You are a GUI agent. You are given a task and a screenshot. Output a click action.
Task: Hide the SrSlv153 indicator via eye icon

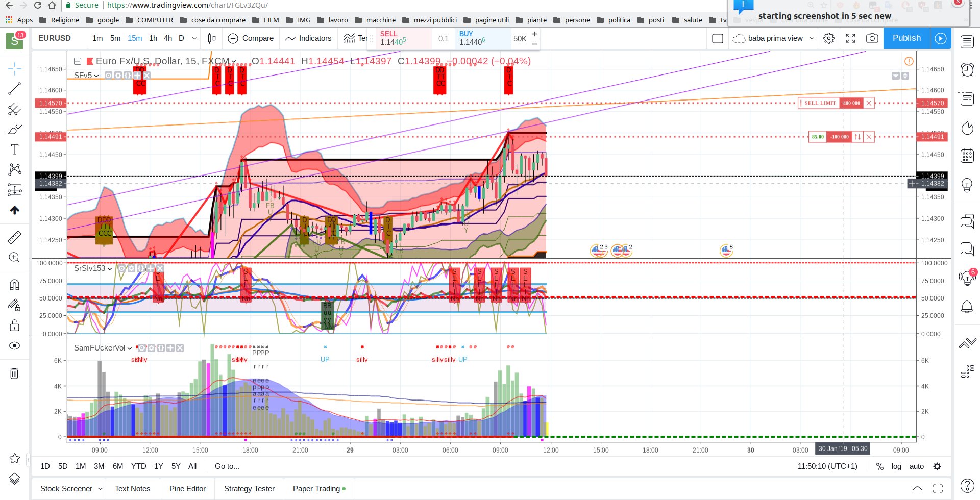122,268
